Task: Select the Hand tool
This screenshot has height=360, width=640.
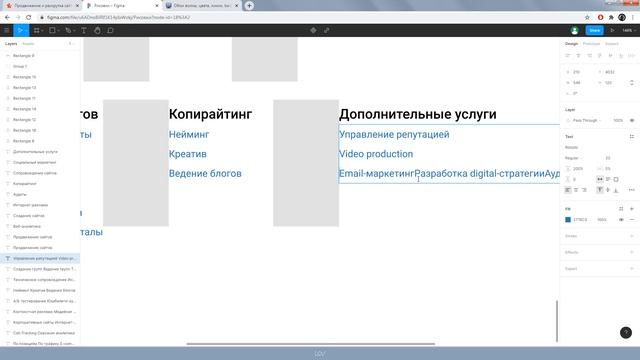Action: click(x=97, y=30)
